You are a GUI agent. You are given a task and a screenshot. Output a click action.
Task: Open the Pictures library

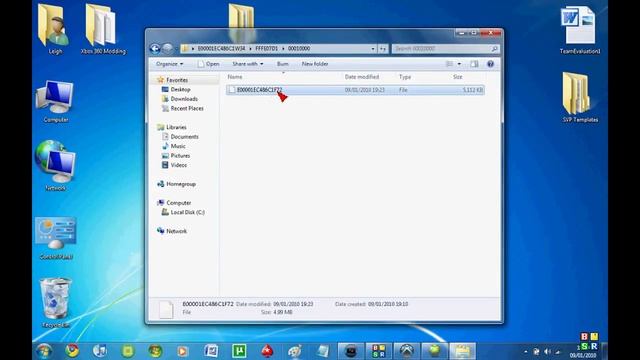click(x=180, y=156)
